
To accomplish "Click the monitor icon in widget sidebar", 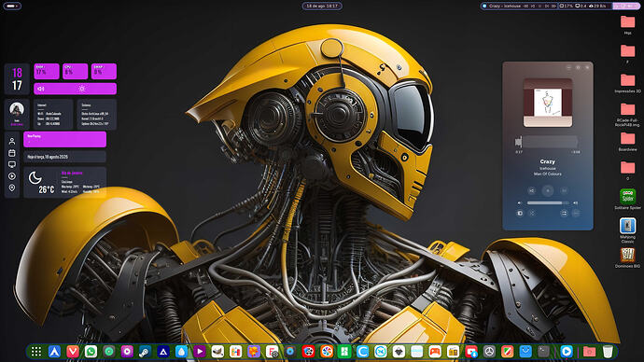I will click(12, 164).
